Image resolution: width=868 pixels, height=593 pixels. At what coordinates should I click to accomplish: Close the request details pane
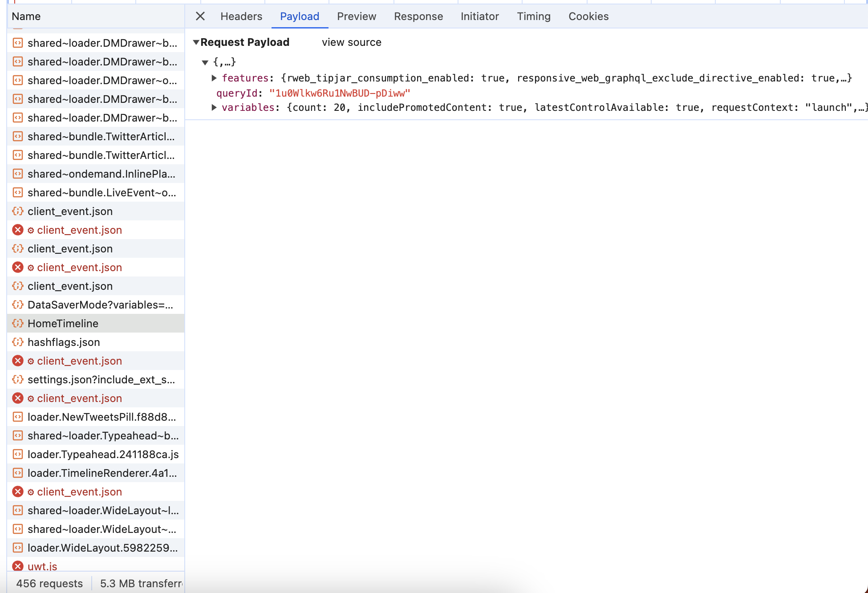click(x=200, y=16)
